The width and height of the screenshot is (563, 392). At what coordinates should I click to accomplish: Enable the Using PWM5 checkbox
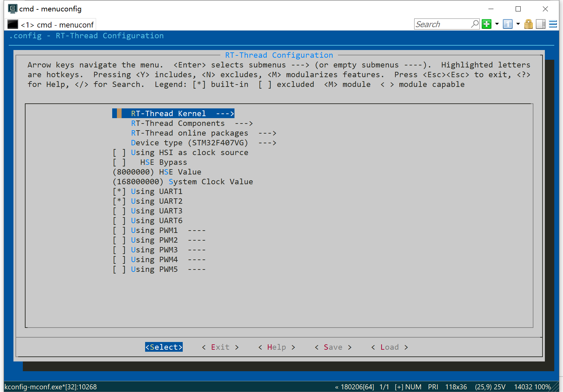tap(119, 269)
